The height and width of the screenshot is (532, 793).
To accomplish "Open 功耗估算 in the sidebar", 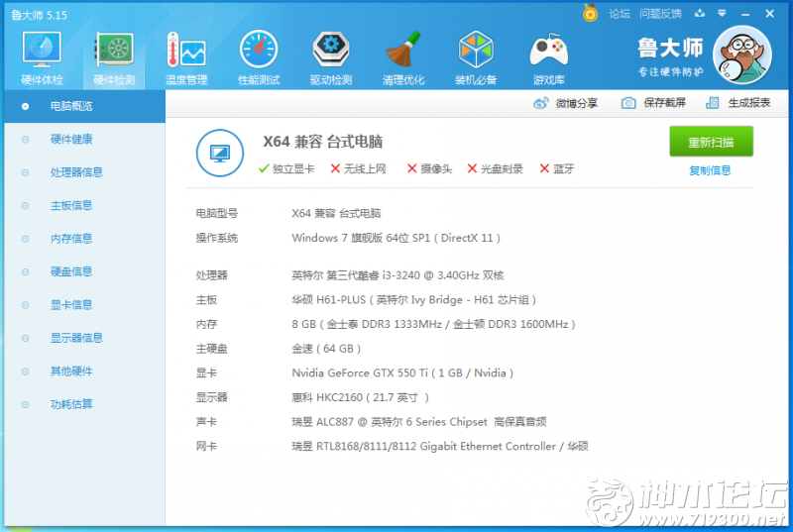I will (x=70, y=404).
